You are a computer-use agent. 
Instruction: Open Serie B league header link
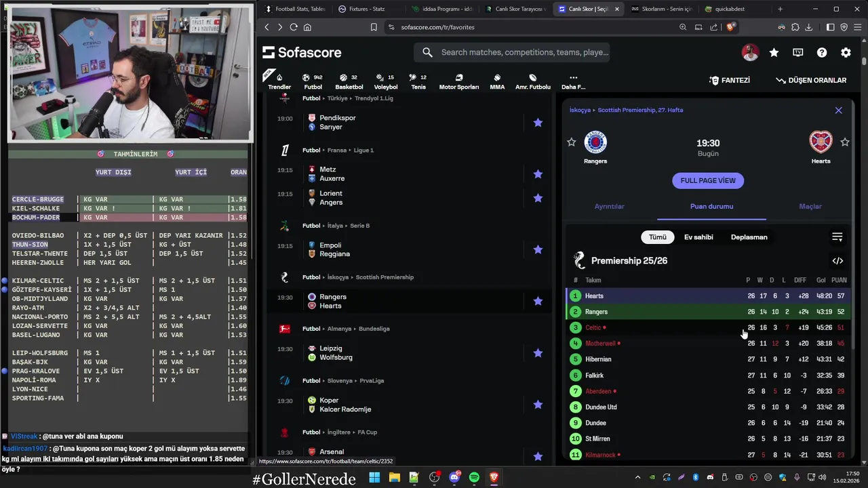coord(359,226)
